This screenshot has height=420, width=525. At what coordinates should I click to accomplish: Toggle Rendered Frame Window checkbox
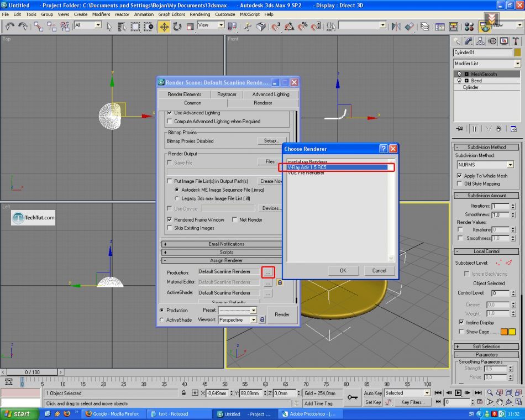point(170,220)
